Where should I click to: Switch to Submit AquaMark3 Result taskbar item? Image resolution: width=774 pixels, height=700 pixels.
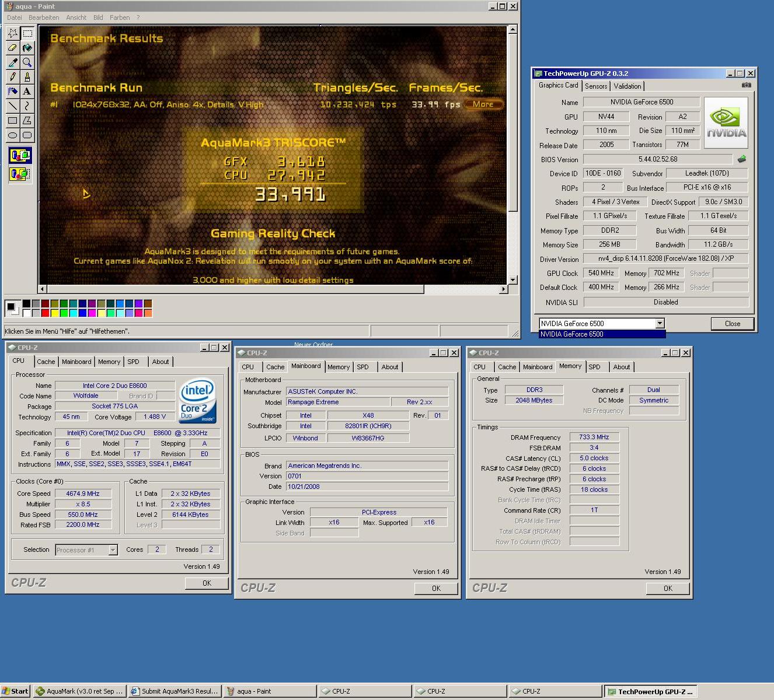175,691
